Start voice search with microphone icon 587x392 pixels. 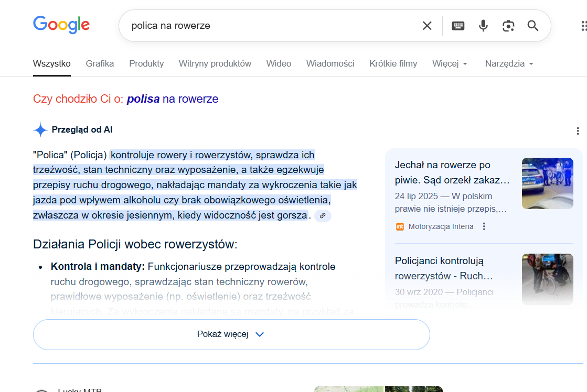[x=483, y=26]
